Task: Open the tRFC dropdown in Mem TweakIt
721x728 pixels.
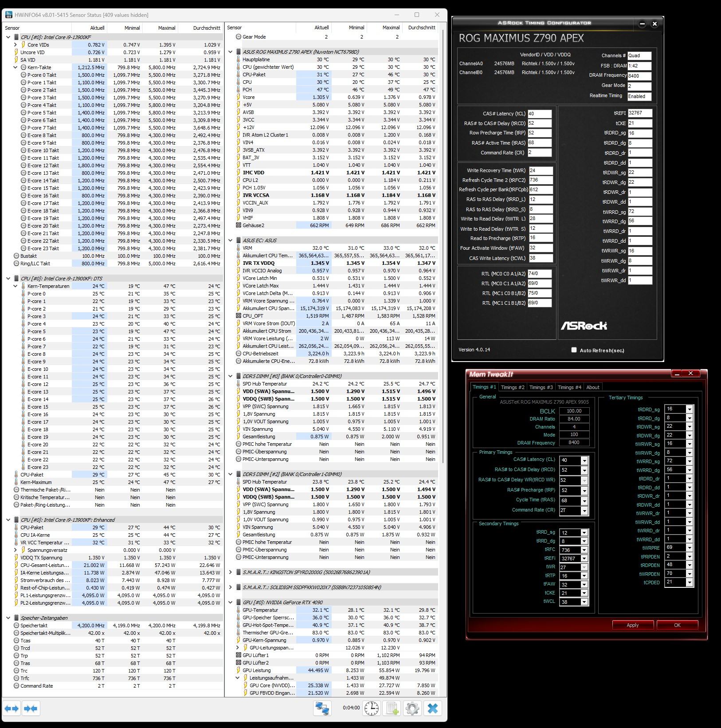Action: click(x=584, y=550)
